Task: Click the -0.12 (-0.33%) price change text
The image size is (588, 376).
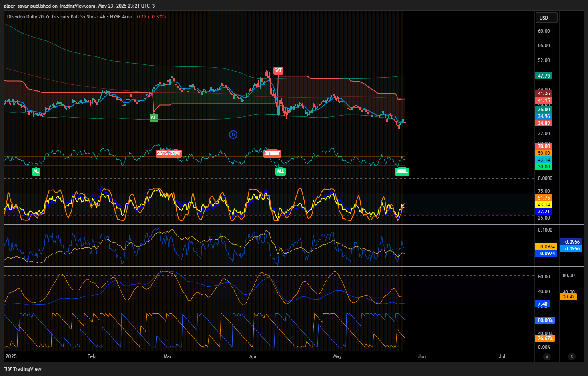Action: point(150,17)
